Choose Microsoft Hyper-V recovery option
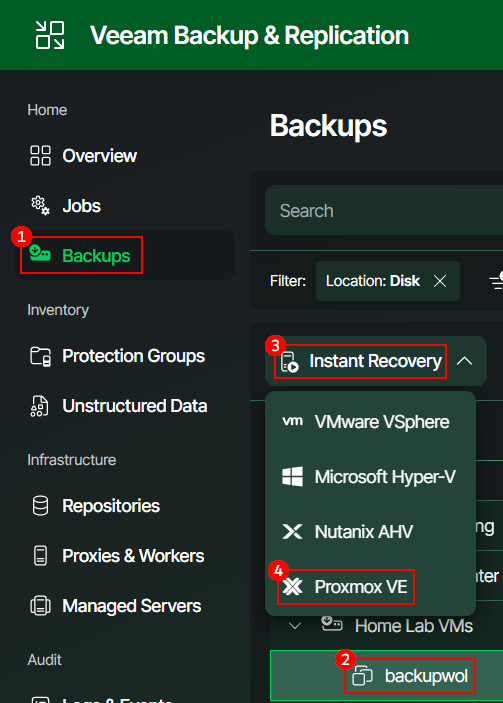 tap(370, 477)
